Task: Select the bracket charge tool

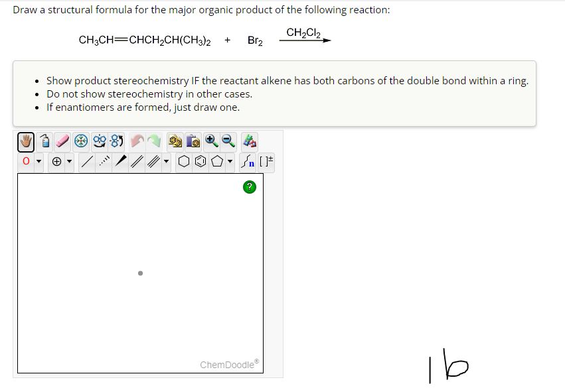Action: (x=266, y=161)
